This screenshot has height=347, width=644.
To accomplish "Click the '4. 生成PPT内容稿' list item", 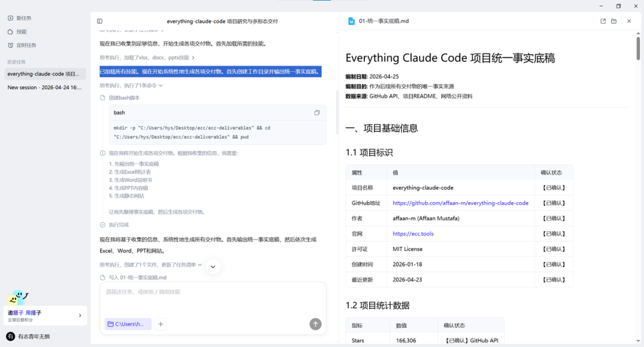I will (128, 188).
